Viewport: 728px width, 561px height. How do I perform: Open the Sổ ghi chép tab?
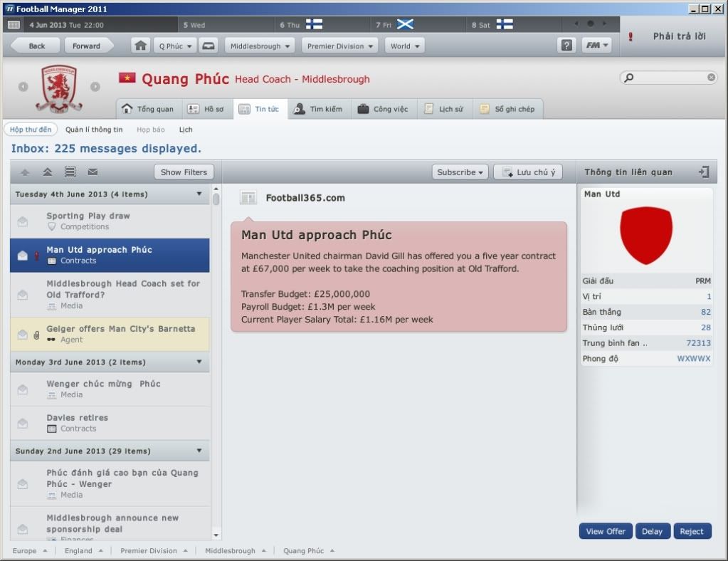coord(507,109)
